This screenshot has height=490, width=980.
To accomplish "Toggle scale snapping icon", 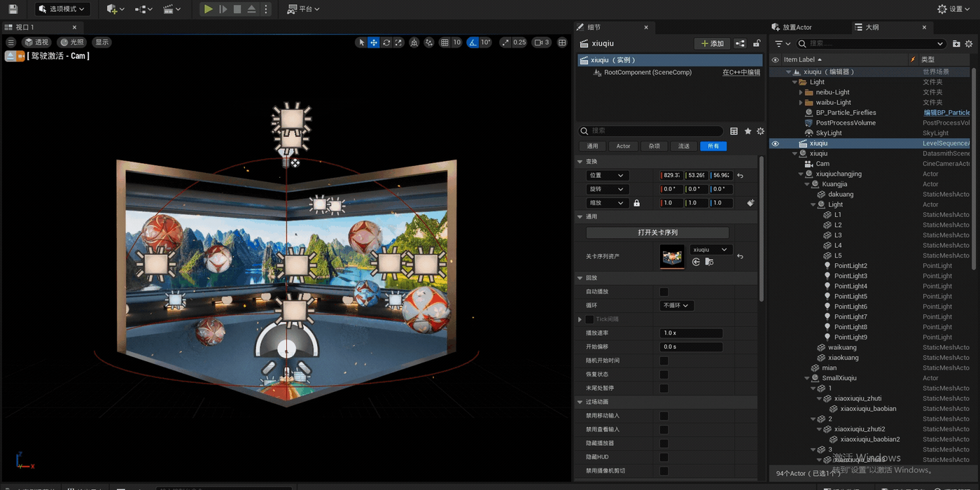I will click(505, 43).
